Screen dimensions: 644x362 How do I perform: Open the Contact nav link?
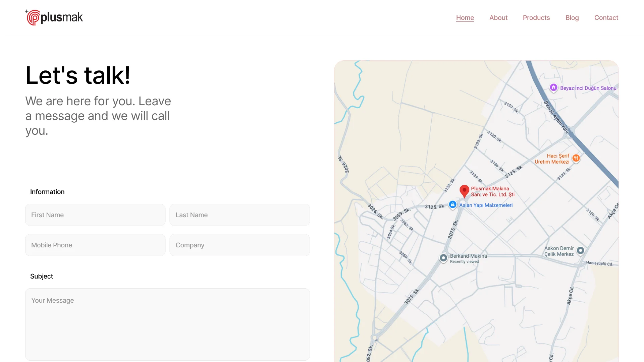[x=606, y=18]
